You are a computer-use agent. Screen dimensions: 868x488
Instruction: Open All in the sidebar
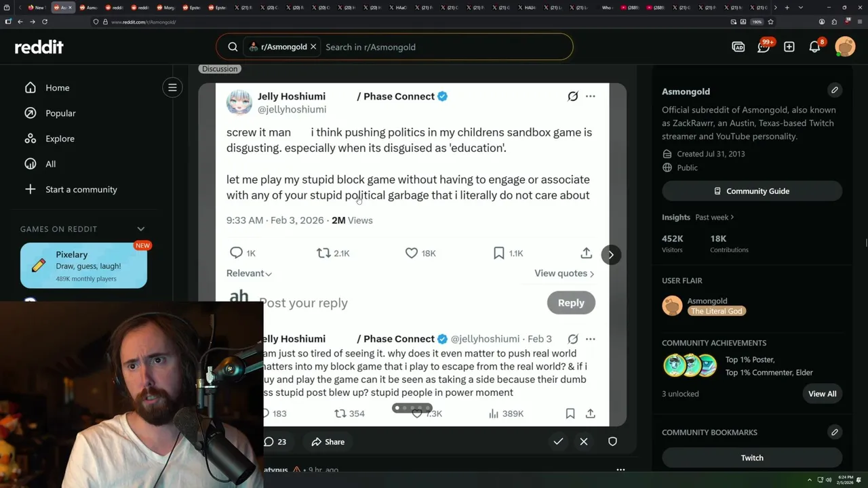click(x=50, y=164)
